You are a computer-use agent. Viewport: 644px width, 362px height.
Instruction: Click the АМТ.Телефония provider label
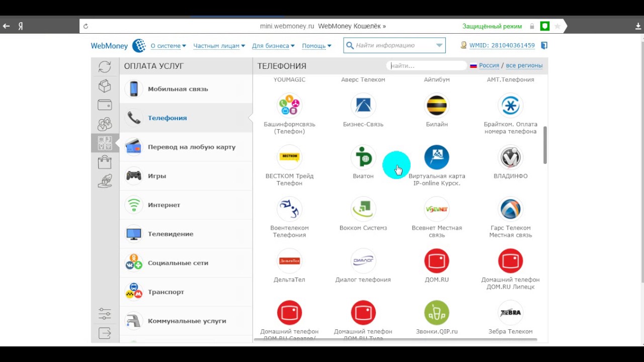click(x=511, y=79)
